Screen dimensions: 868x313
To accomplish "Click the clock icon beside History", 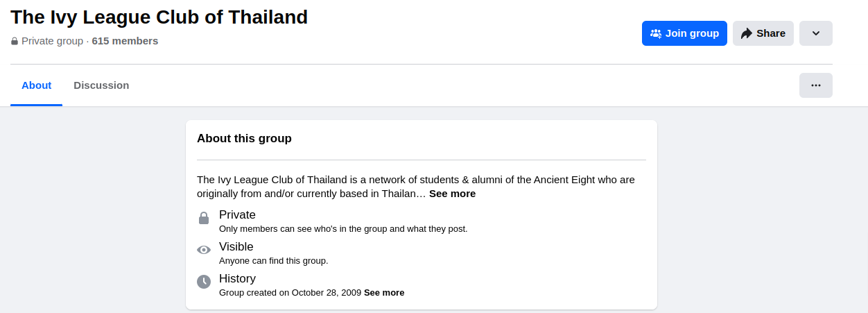I will pyautogui.click(x=204, y=282).
